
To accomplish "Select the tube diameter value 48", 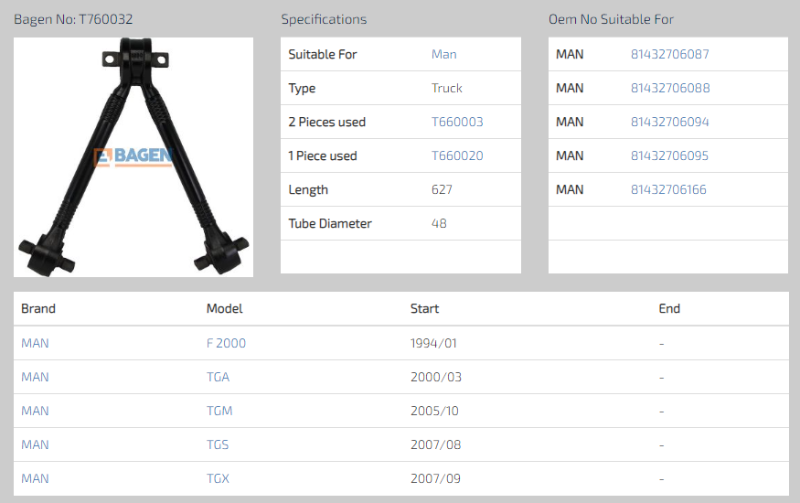I will pyautogui.click(x=439, y=223).
